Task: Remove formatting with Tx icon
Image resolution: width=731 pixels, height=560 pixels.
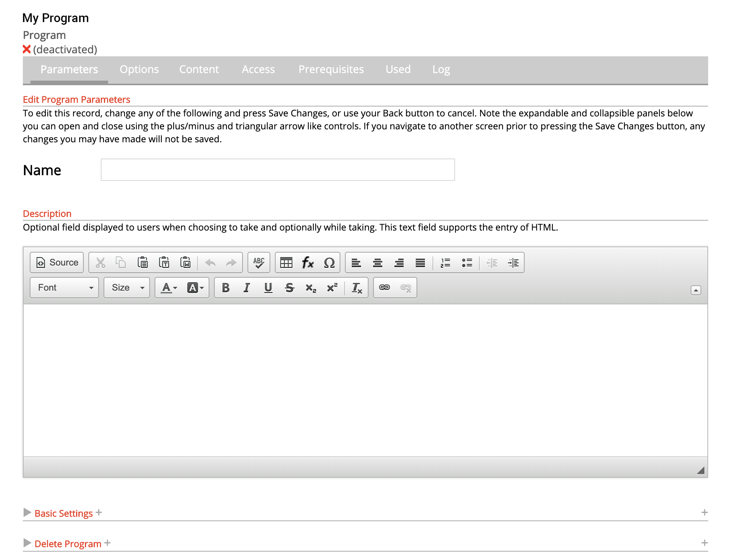Action: click(357, 288)
